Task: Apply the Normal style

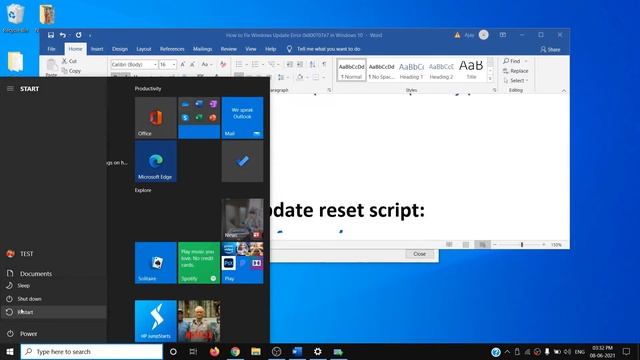Action: coord(351,70)
